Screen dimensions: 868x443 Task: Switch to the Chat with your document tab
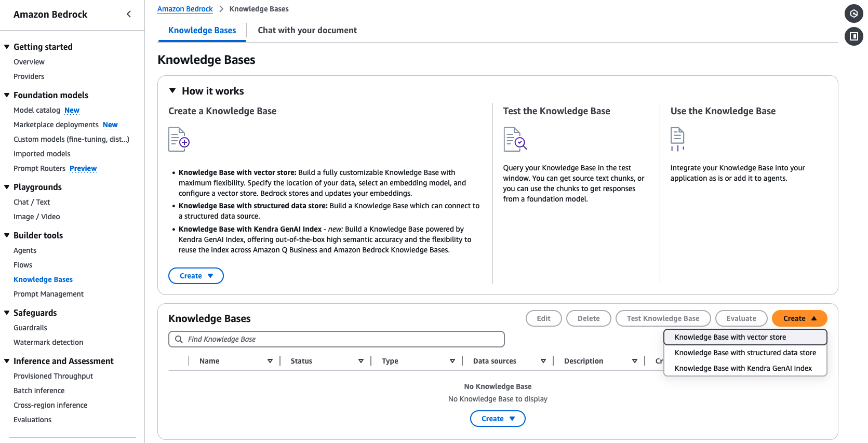click(307, 30)
